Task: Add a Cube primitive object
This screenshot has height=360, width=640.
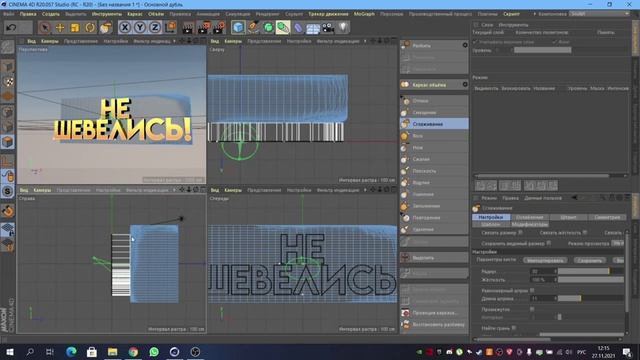Action: (x=238, y=28)
